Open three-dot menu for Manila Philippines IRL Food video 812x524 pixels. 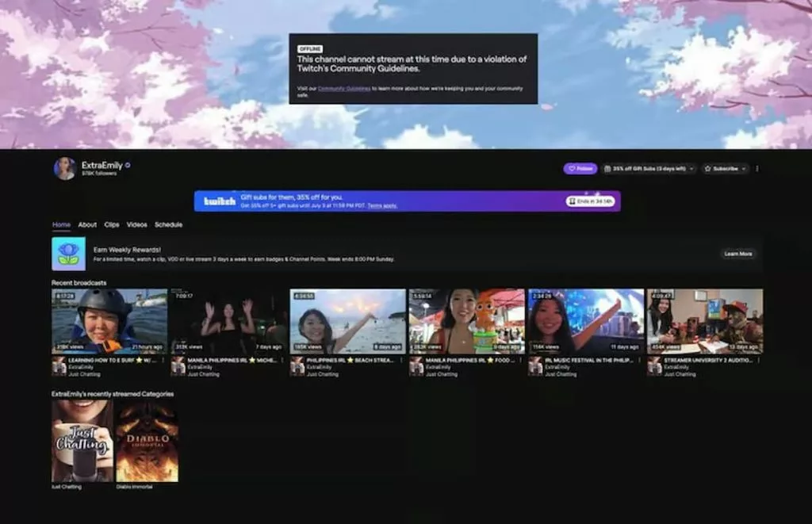tap(520, 361)
